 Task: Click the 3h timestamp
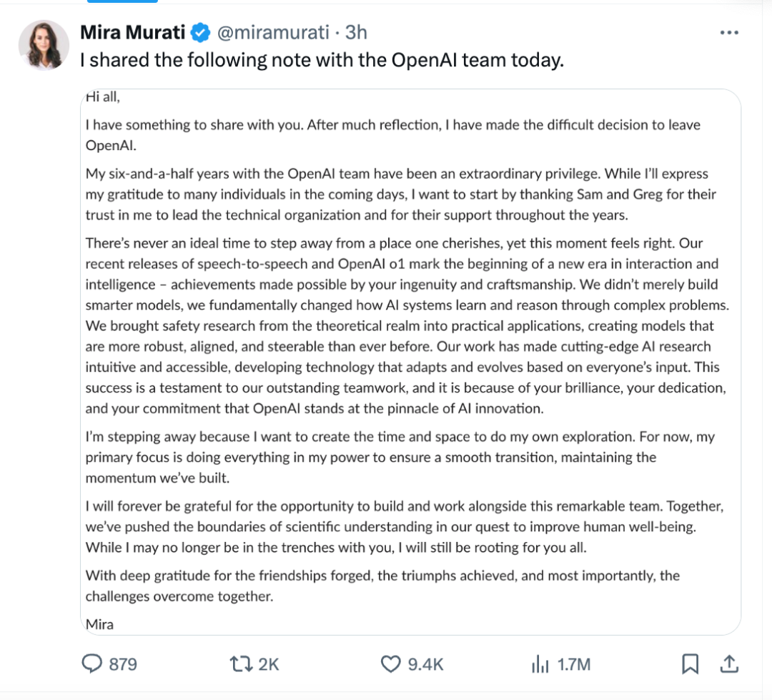[356, 33]
